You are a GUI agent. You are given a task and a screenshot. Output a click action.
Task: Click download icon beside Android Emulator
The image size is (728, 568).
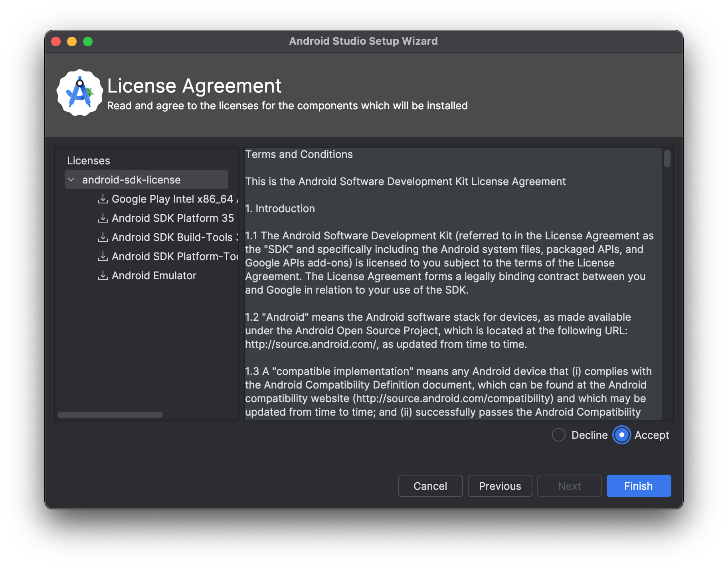coord(103,275)
